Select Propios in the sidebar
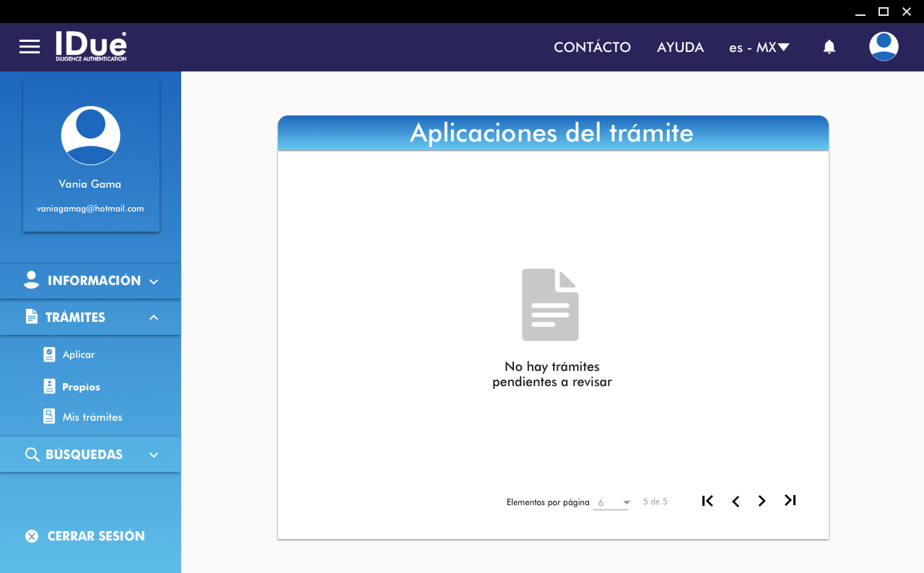The image size is (924, 573). (80, 387)
